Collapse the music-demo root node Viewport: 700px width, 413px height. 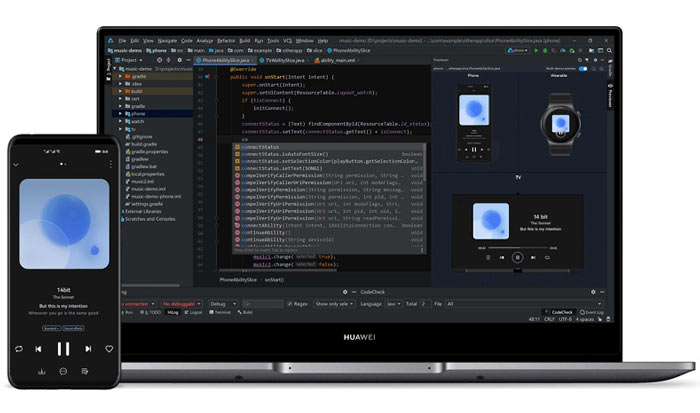[x=115, y=69]
